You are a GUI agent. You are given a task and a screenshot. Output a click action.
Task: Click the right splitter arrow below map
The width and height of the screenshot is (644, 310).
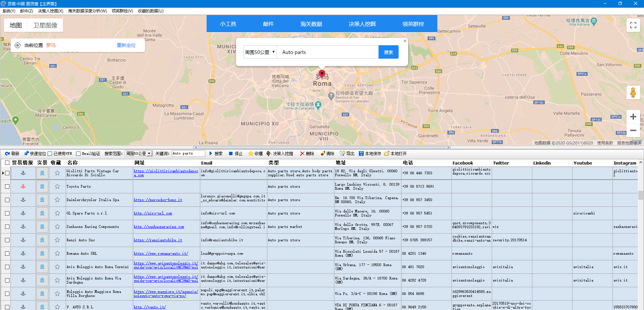click(x=448, y=147)
